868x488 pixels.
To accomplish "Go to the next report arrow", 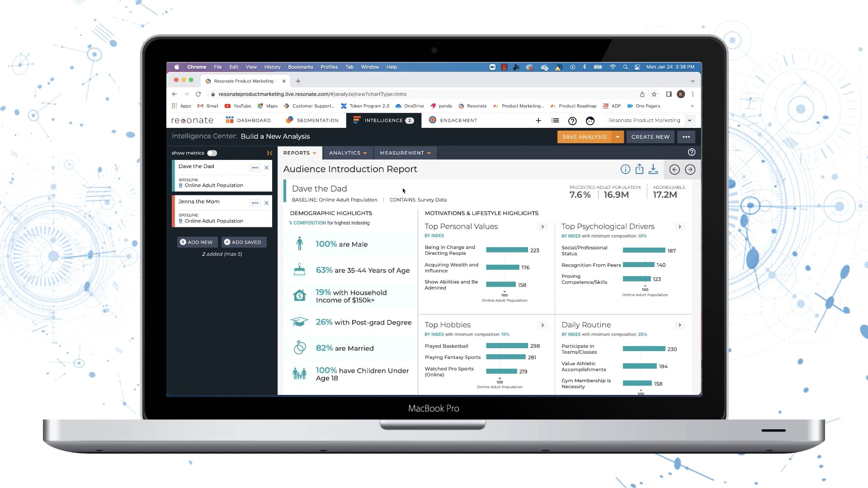I will coord(690,169).
